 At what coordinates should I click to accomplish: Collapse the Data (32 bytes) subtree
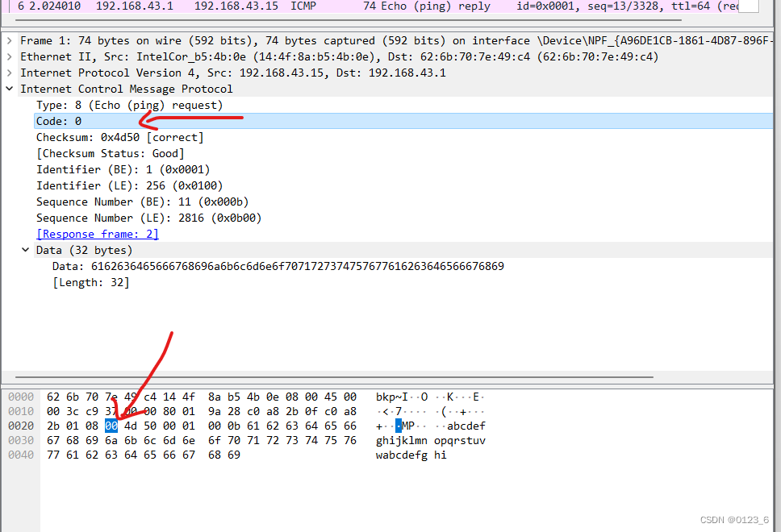[25, 251]
